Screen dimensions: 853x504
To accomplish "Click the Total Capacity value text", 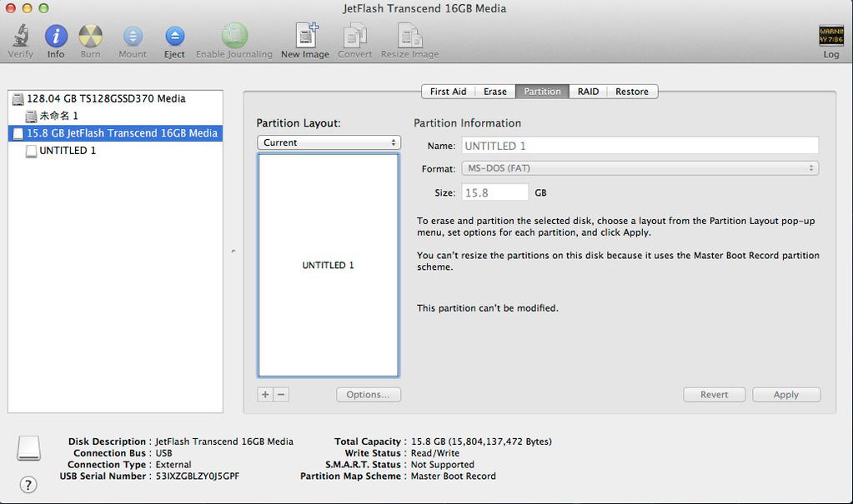I will coord(481,442).
